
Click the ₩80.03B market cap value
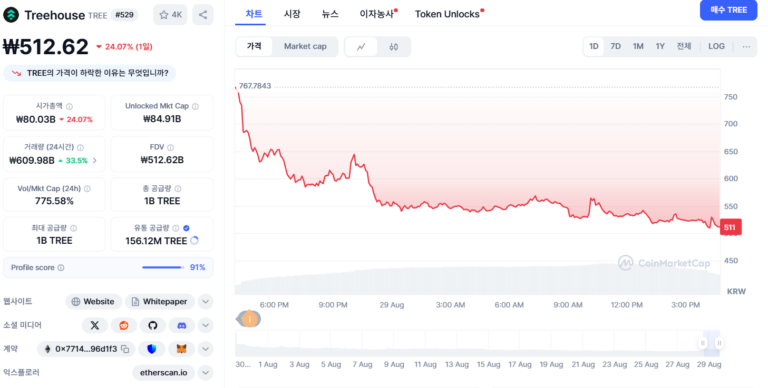35,119
